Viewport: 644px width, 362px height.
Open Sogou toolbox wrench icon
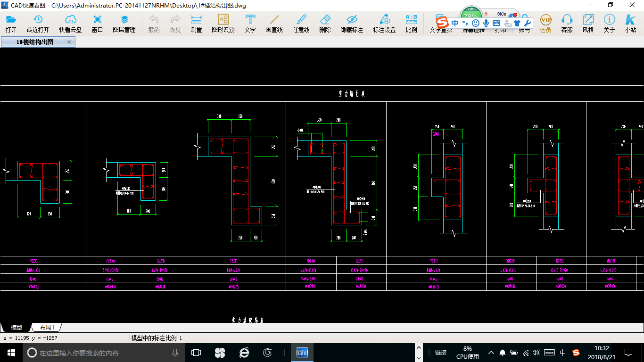click(528, 23)
